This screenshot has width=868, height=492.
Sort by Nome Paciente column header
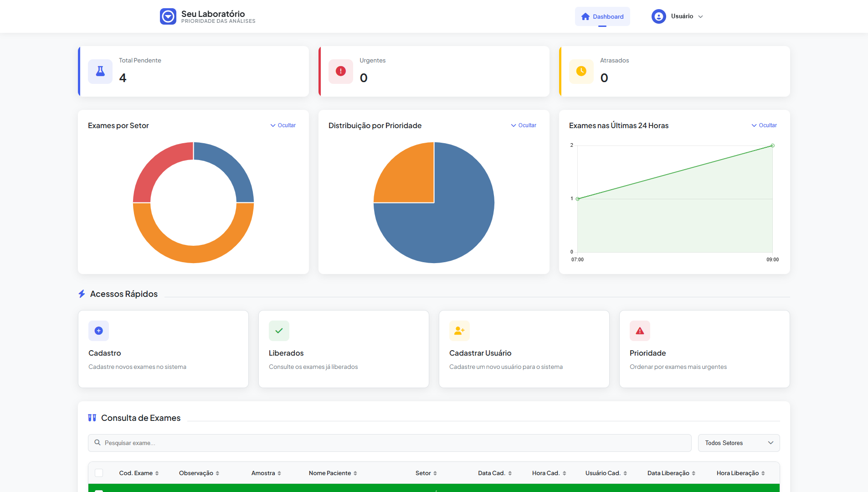333,473
